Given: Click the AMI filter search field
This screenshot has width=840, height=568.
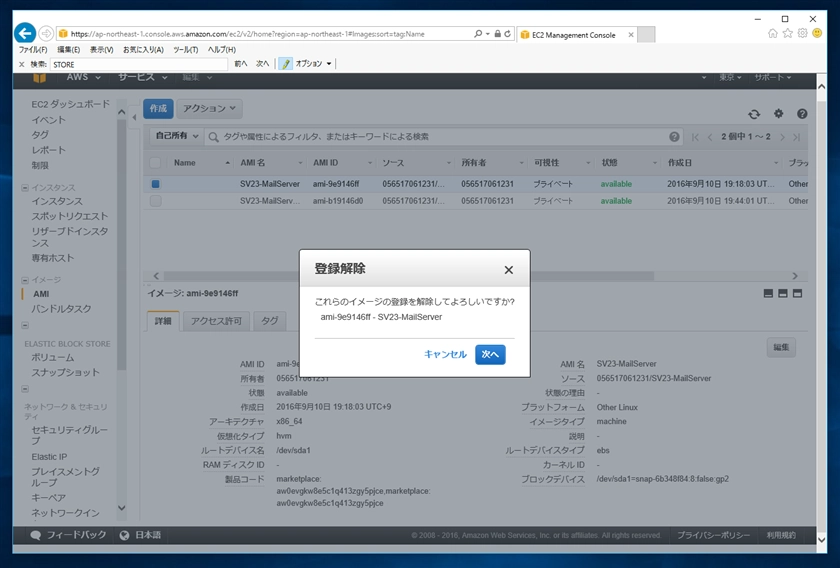Looking at the screenshot, I should 444,137.
